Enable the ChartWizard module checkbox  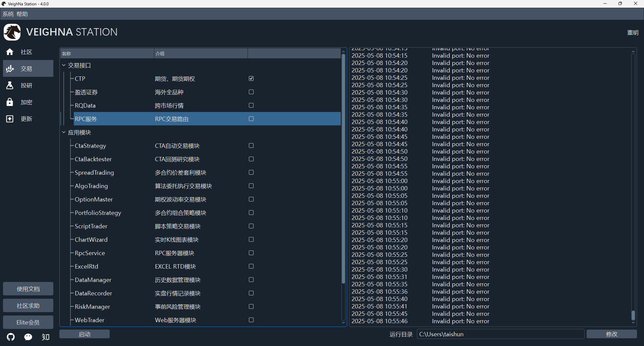coord(251,239)
